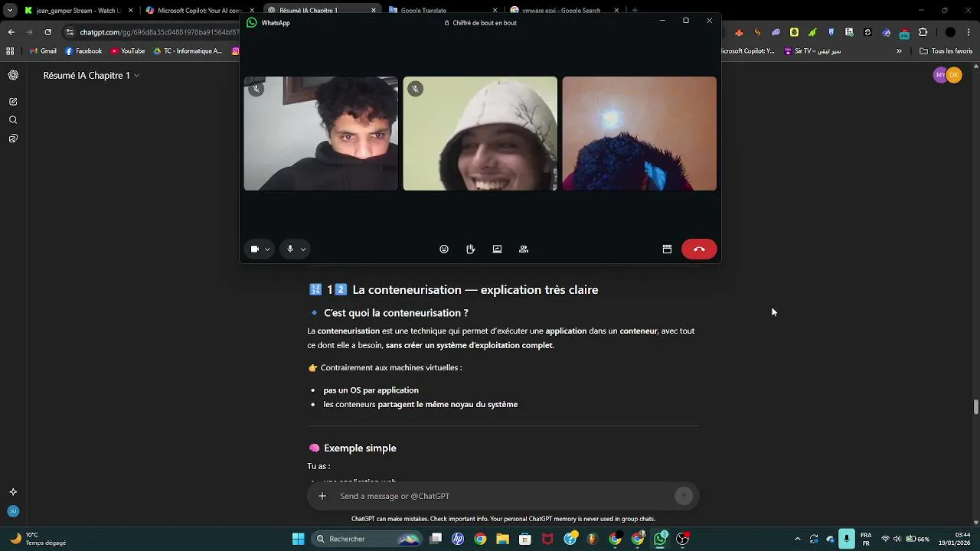Open microphone options arrow in WhatsApp call
This screenshot has width=980, height=551.
[x=303, y=249]
